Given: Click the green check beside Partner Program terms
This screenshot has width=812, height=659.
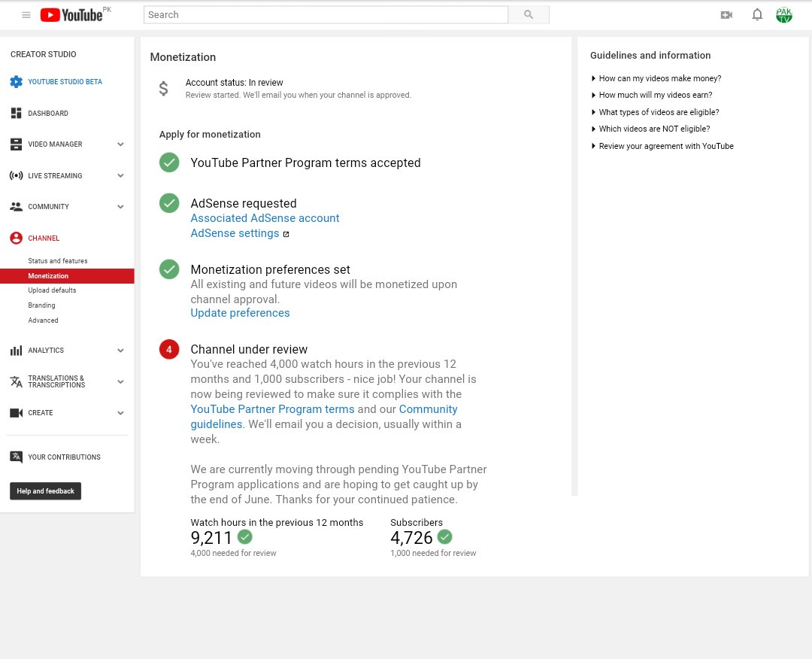Looking at the screenshot, I should click(x=169, y=162).
